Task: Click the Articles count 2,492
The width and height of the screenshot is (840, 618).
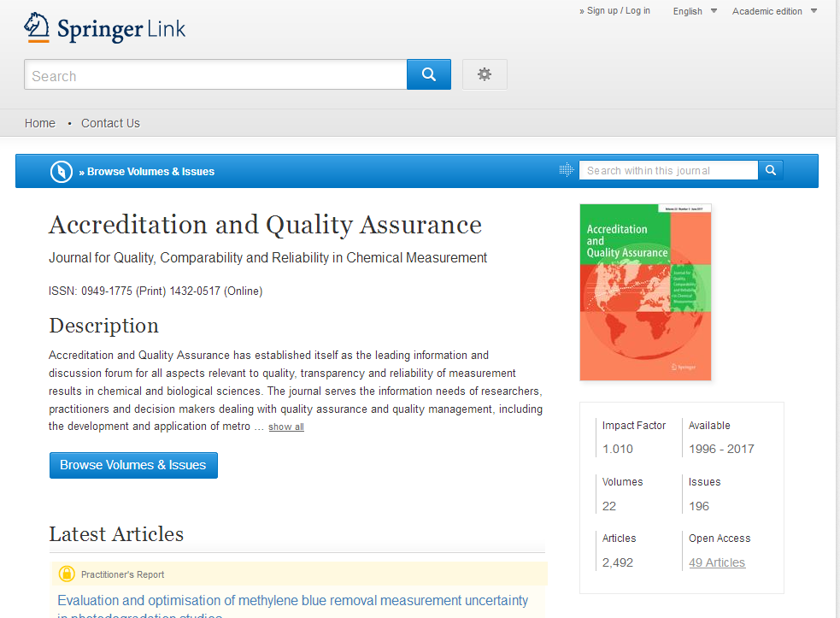Action: (617, 562)
